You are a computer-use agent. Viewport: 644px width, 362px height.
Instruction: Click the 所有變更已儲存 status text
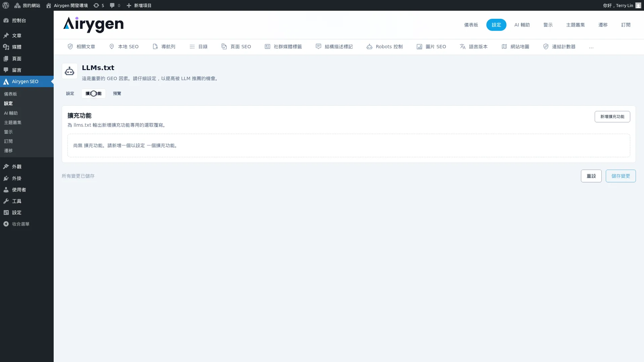pyautogui.click(x=78, y=176)
